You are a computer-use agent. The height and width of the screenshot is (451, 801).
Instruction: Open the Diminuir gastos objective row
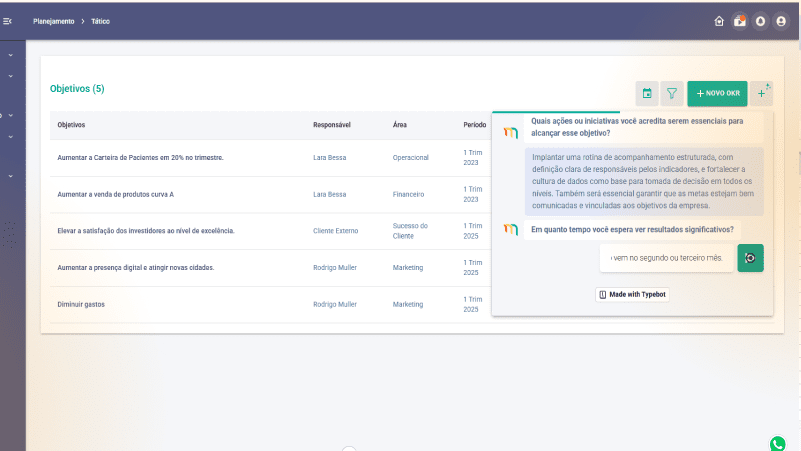(81, 304)
